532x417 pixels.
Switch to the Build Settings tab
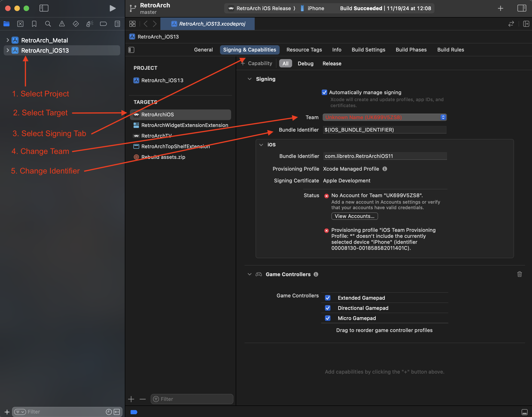[368, 50]
